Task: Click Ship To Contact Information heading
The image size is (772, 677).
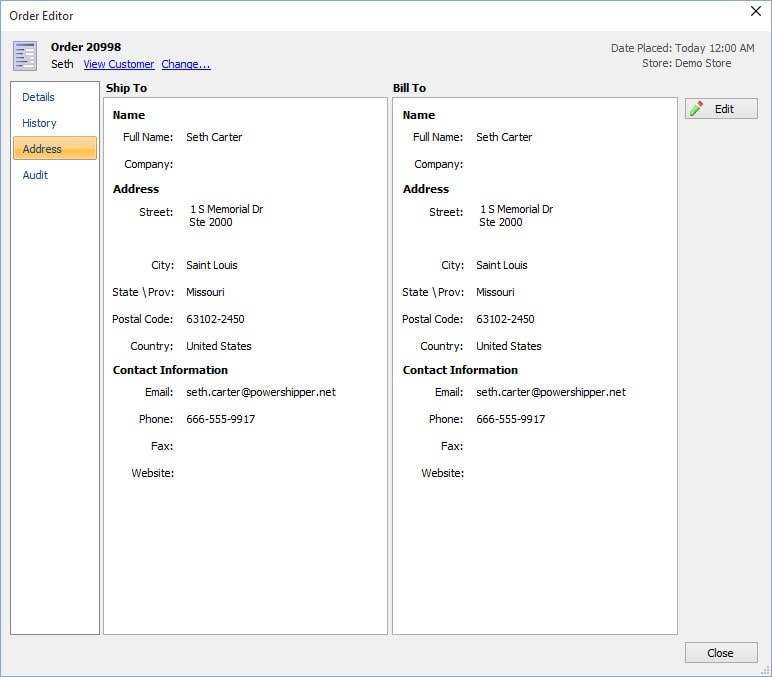Action: tap(170, 370)
